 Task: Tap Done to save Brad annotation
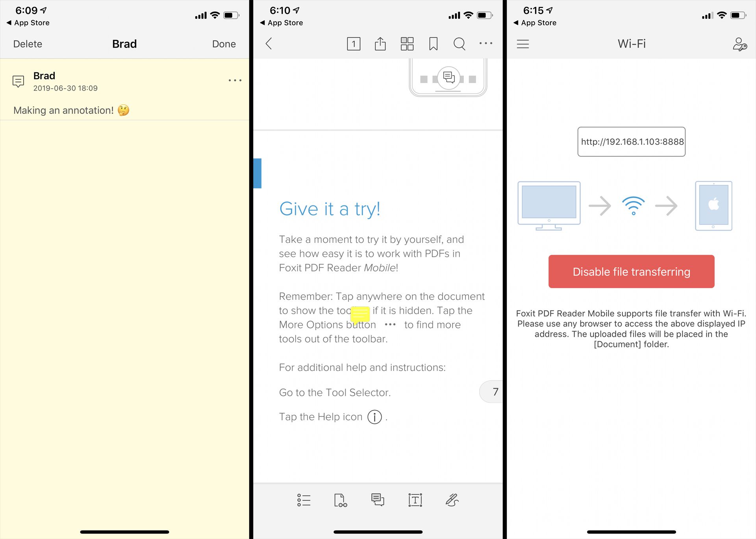pos(224,43)
